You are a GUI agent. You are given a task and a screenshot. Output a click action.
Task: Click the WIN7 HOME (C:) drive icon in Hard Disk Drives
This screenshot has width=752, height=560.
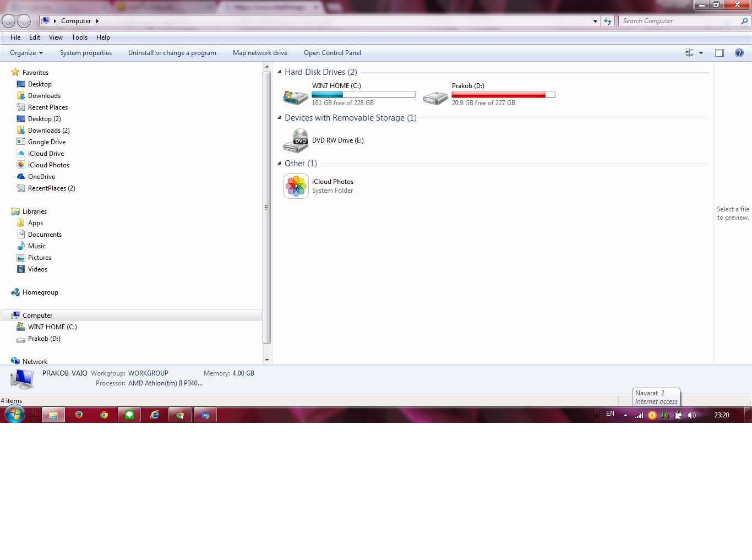pos(296,97)
